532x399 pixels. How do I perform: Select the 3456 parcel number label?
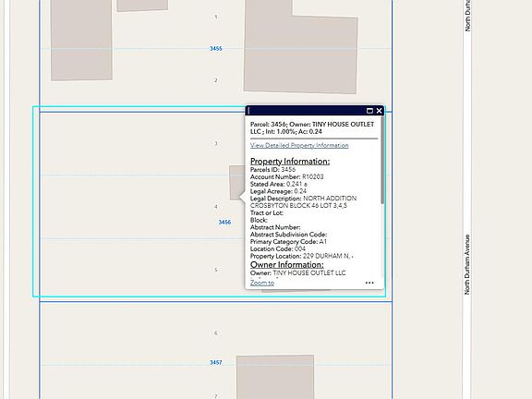pos(224,223)
